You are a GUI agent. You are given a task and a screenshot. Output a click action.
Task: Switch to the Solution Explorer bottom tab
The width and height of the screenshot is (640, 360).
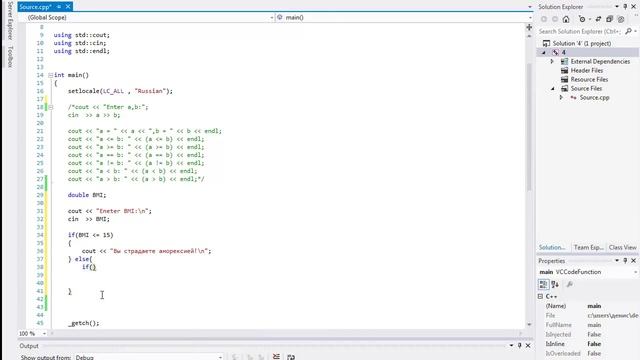[x=552, y=247]
